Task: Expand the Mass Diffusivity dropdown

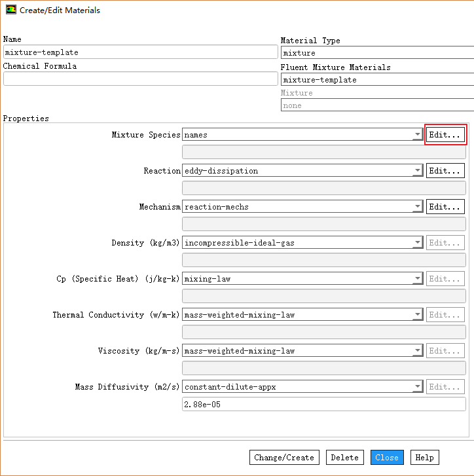Action: (417, 387)
